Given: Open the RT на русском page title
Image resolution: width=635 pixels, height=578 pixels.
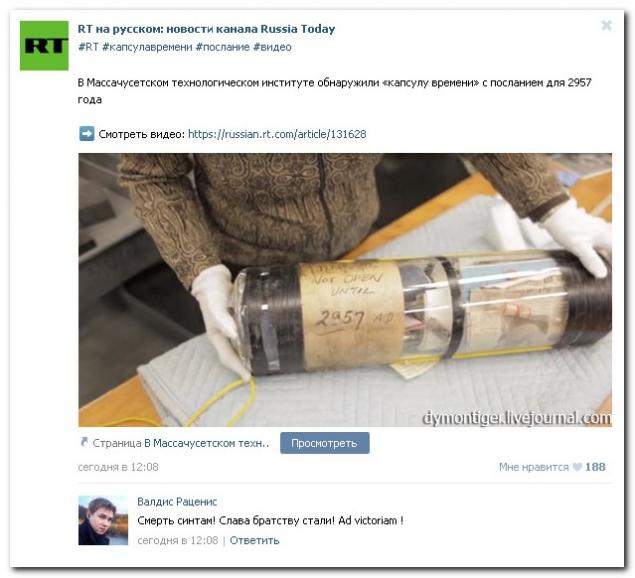Looking at the screenshot, I should [x=206, y=29].
